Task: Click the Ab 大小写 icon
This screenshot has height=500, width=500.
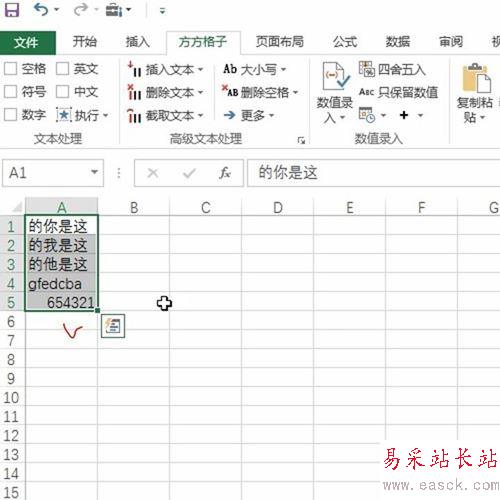Action: click(230, 69)
